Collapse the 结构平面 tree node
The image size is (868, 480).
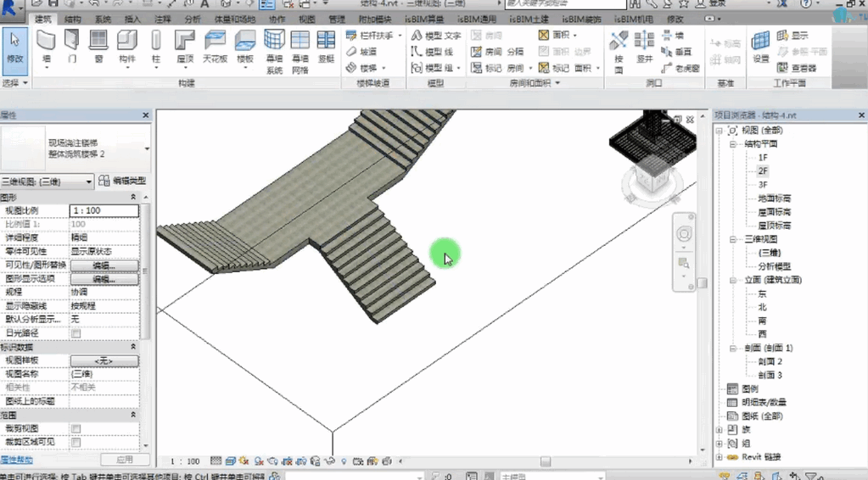click(732, 144)
